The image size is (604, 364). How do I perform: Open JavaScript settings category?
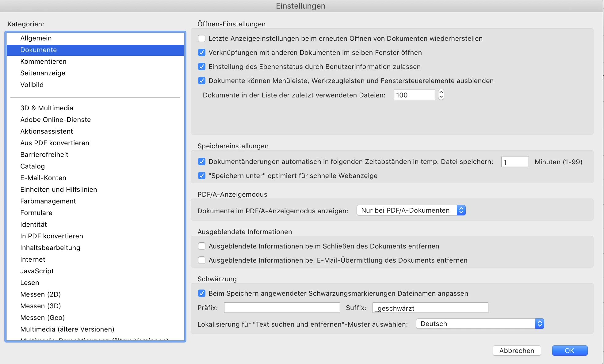click(37, 271)
